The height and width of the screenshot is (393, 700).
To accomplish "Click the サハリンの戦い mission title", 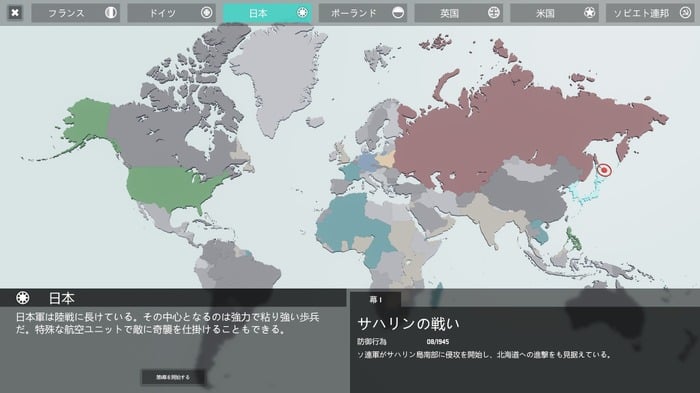I will (408, 324).
